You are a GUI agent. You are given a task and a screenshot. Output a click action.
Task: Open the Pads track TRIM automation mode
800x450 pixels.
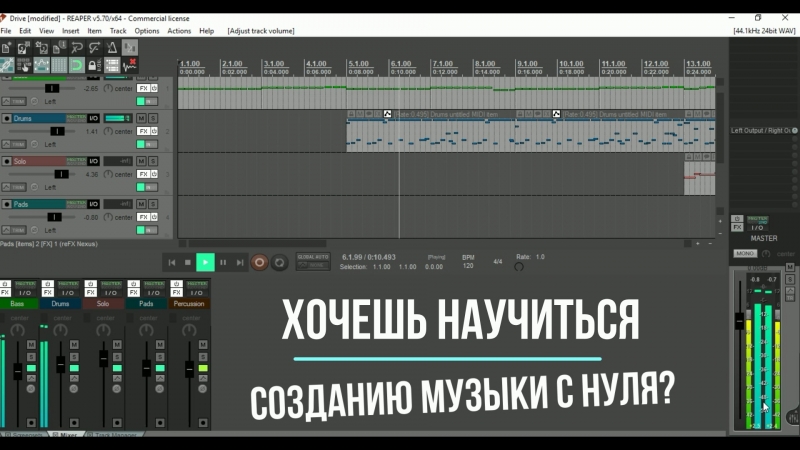point(14,230)
